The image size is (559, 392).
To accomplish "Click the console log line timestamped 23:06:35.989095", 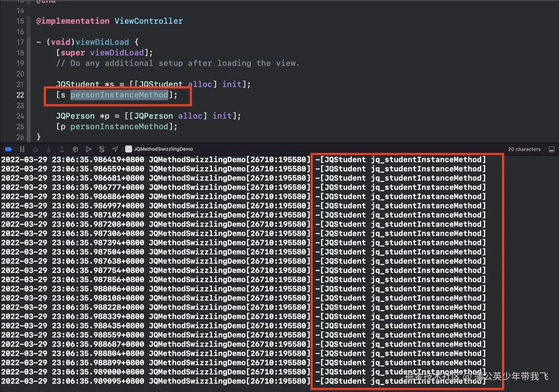I will [x=244, y=381].
